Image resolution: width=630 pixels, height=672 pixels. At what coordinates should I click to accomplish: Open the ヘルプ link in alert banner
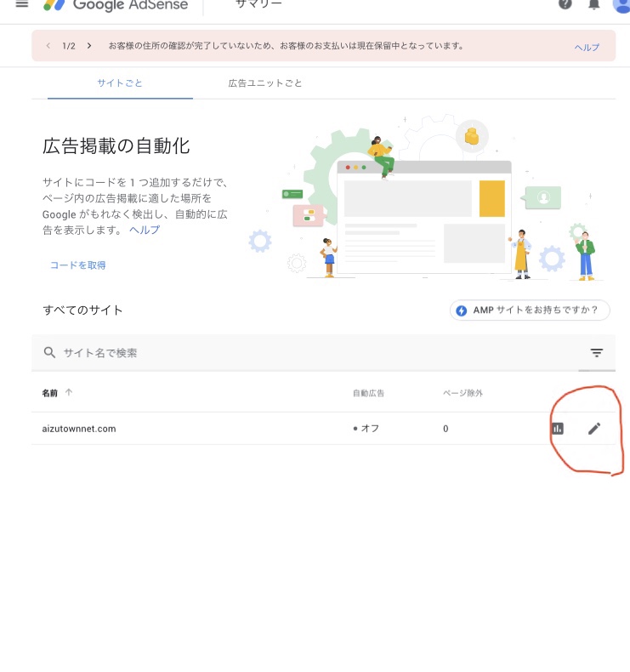(587, 47)
